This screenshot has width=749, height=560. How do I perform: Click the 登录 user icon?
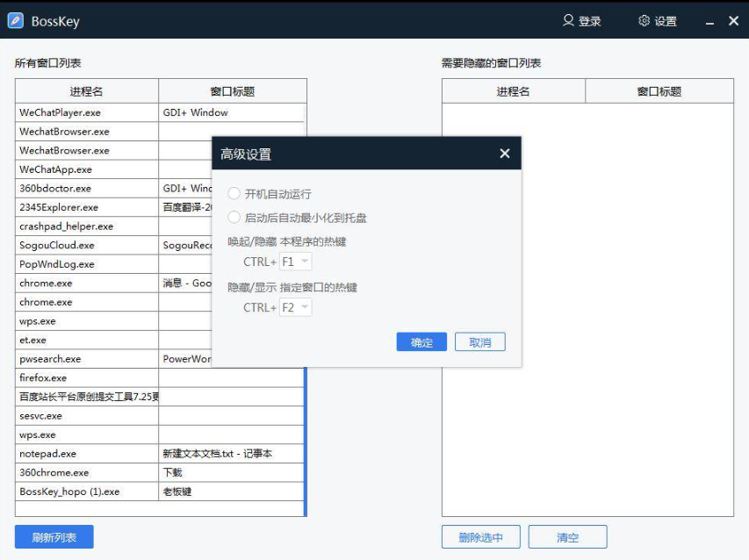pos(569,20)
